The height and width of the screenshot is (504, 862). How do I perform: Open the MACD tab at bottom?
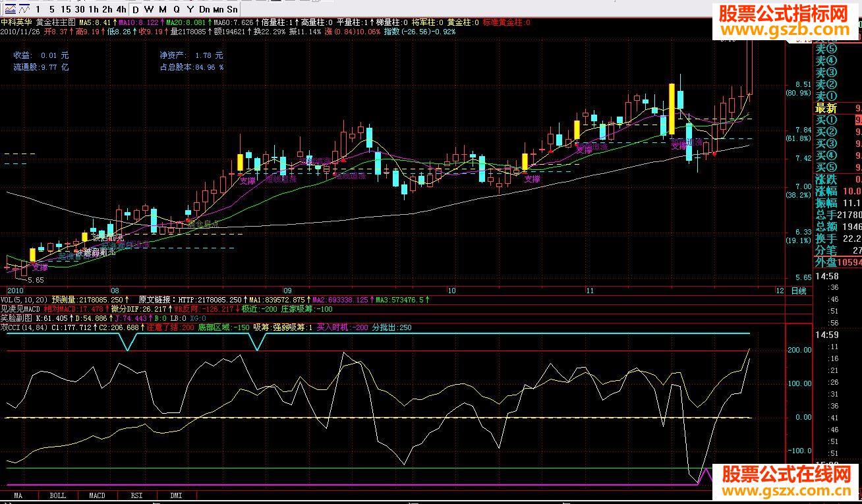pyautogui.click(x=98, y=495)
